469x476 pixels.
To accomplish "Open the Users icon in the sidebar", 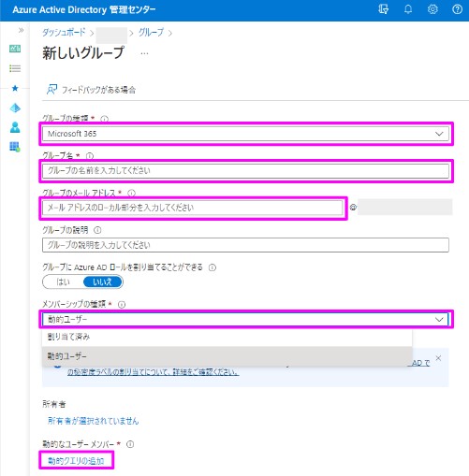I will click(x=15, y=127).
